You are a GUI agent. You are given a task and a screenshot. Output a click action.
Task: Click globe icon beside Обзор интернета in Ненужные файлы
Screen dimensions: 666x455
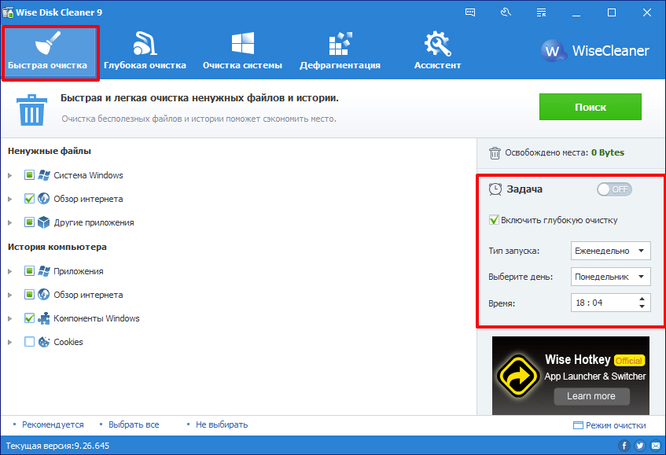44,198
